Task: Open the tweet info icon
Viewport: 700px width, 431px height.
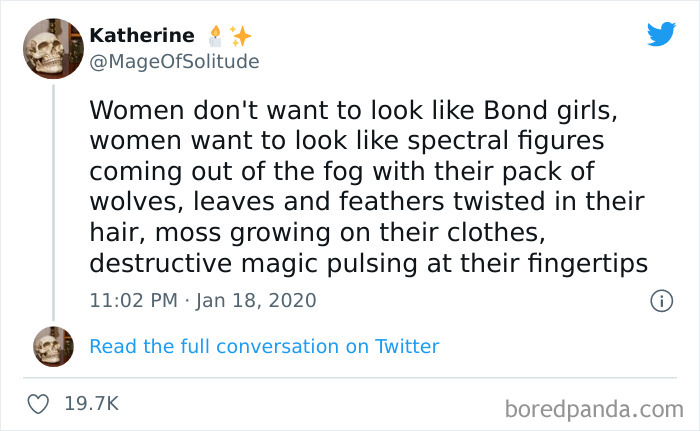Action: tap(660, 300)
